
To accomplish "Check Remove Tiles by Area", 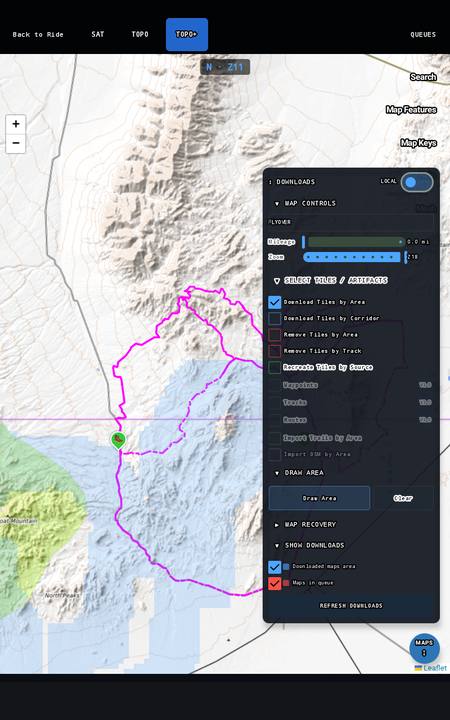I will pos(275,335).
